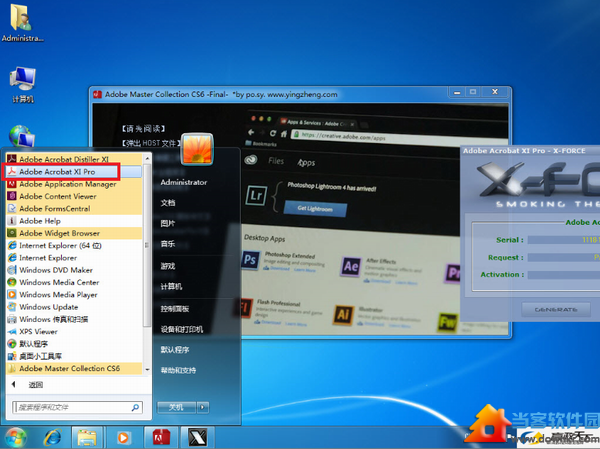Open Windows Media Player taskbar icon

coord(123,437)
